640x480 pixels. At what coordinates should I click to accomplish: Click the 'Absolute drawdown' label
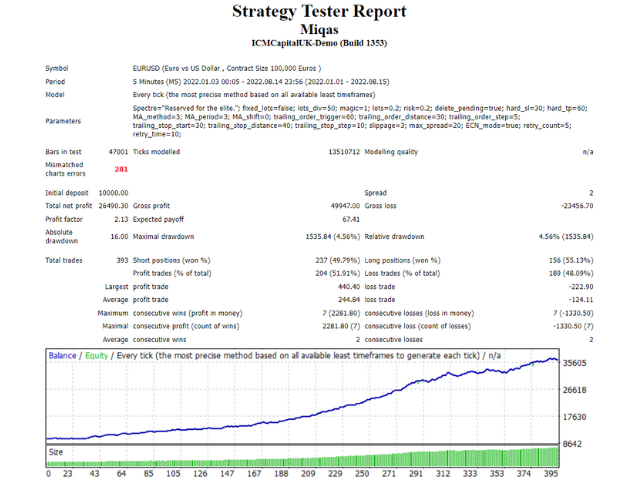click(x=61, y=237)
